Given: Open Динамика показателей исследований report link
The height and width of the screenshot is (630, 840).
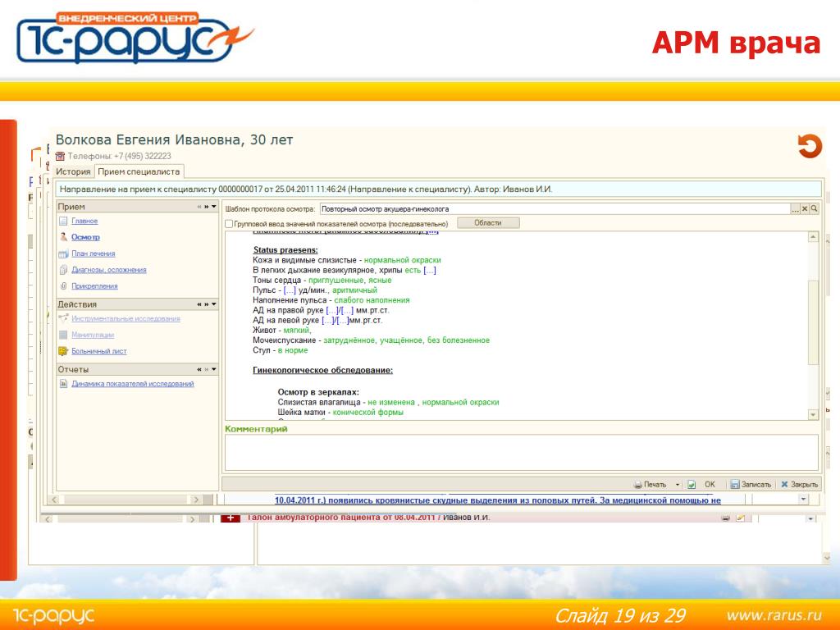Looking at the screenshot, I should (x=133, y=384).
